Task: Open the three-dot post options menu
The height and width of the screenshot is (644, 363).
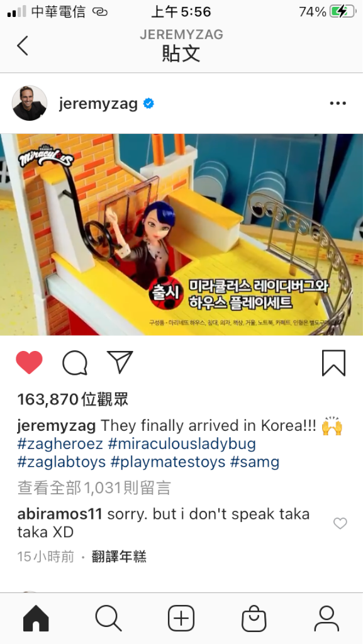Action: point(338,104)
